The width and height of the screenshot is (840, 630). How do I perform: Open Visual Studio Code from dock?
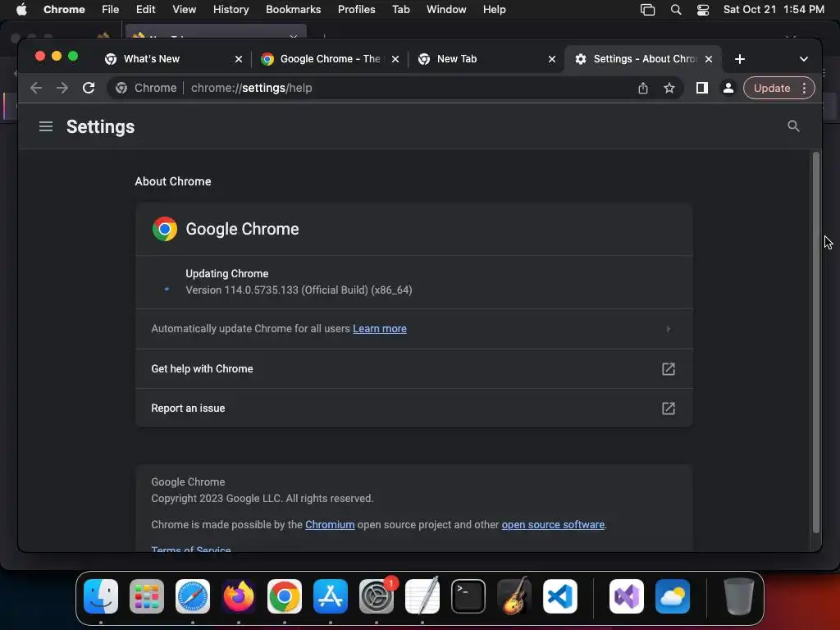click(560, 596)
